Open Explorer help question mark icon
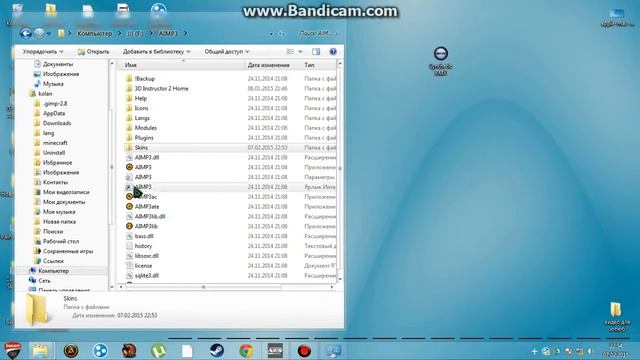 point(333,52)
